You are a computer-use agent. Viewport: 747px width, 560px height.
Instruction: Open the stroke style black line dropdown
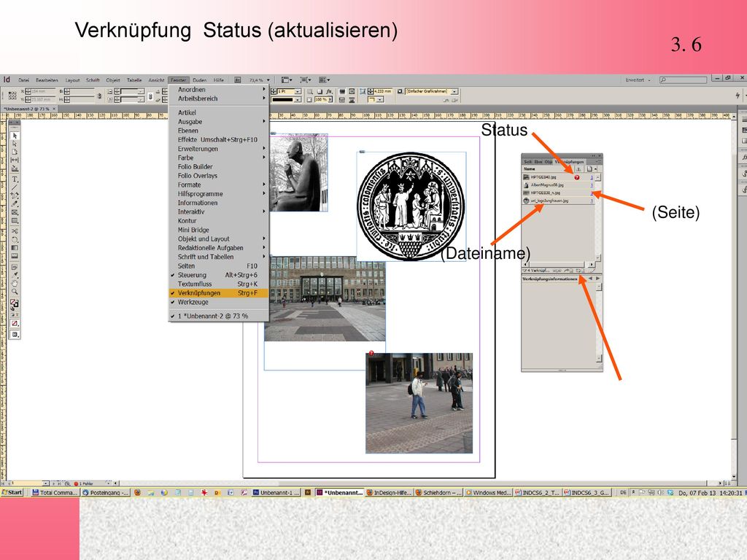tap(298, 99)
